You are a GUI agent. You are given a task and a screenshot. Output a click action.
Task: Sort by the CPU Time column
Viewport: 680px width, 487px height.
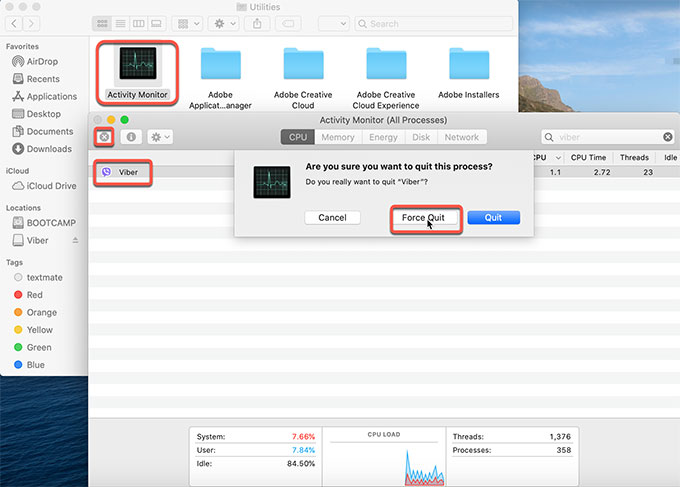(588, 157)
